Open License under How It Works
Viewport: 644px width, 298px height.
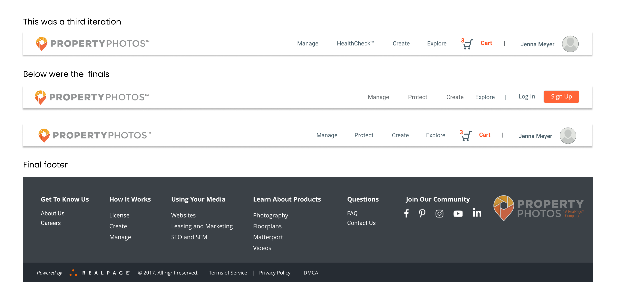[119, 215]
